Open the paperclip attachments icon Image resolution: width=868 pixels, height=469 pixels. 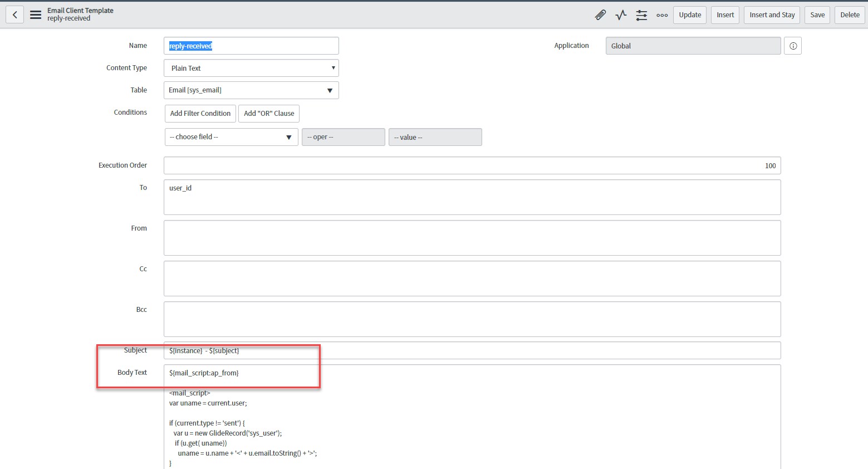(600, 15)
